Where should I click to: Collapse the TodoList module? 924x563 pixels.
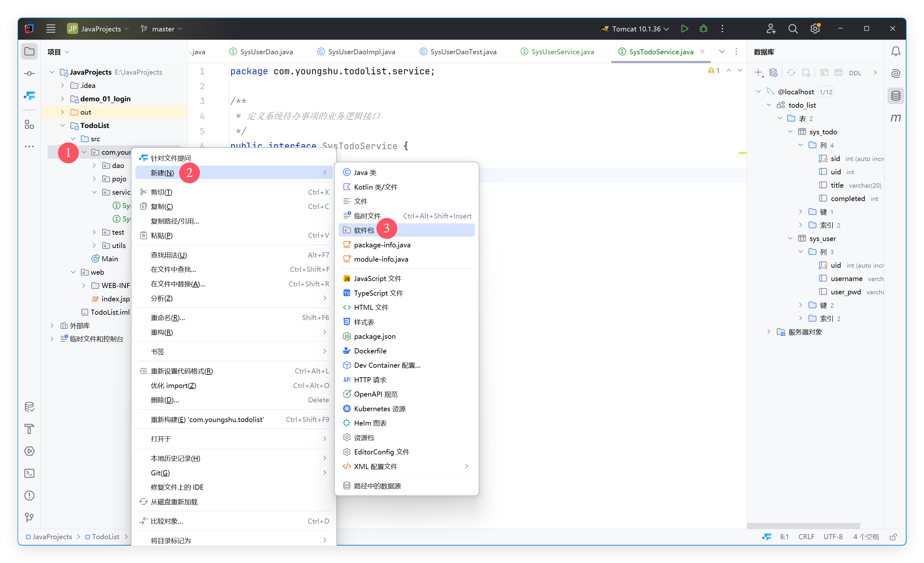(x=62, y=125)
